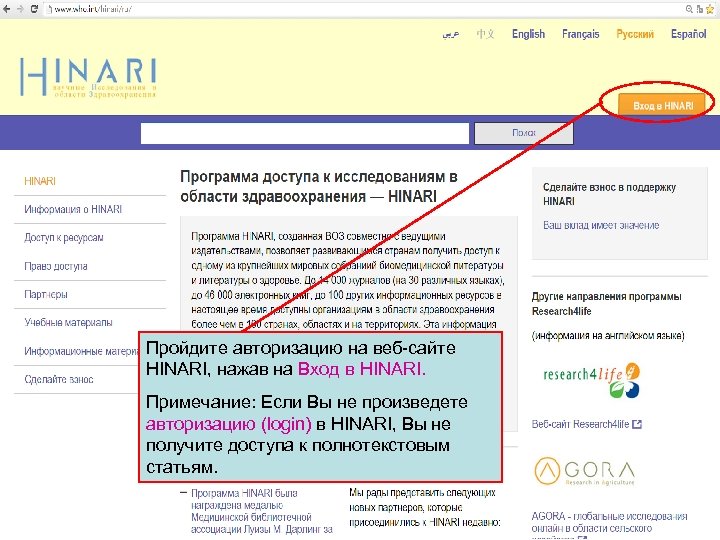Click Другие направления программы Research4life text
Image resolution: width=720 pixels, height=540 pixels.
[607, 304]
